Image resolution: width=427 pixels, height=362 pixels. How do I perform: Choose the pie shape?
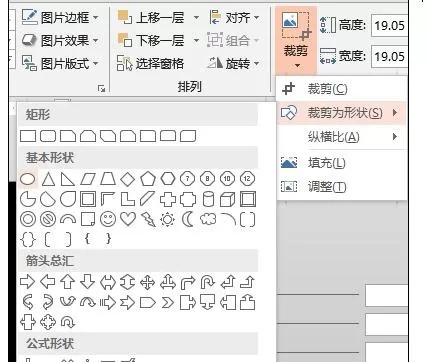pos(28,199)
